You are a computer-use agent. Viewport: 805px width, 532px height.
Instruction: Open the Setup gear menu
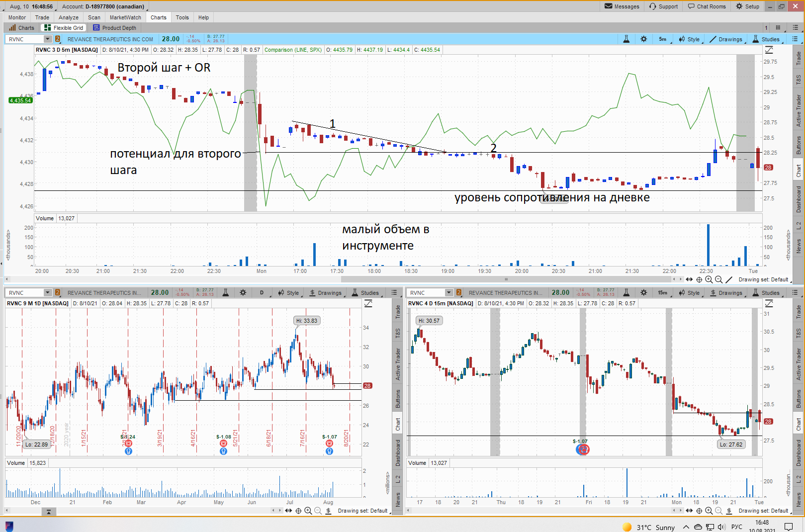747,6
